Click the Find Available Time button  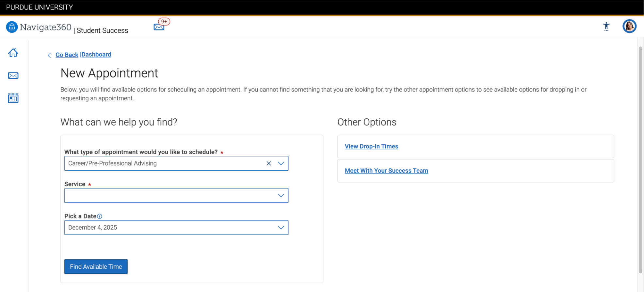click(96, 267)
